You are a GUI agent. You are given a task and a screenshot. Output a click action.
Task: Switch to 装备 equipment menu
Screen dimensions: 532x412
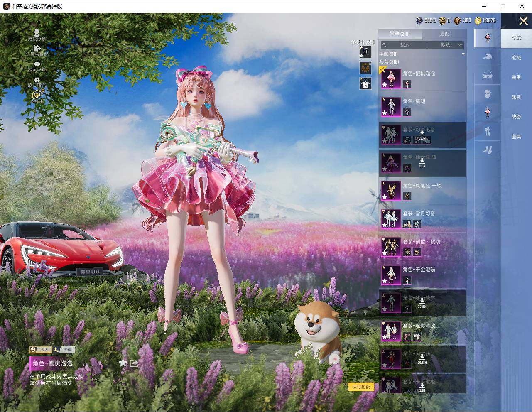516,77
